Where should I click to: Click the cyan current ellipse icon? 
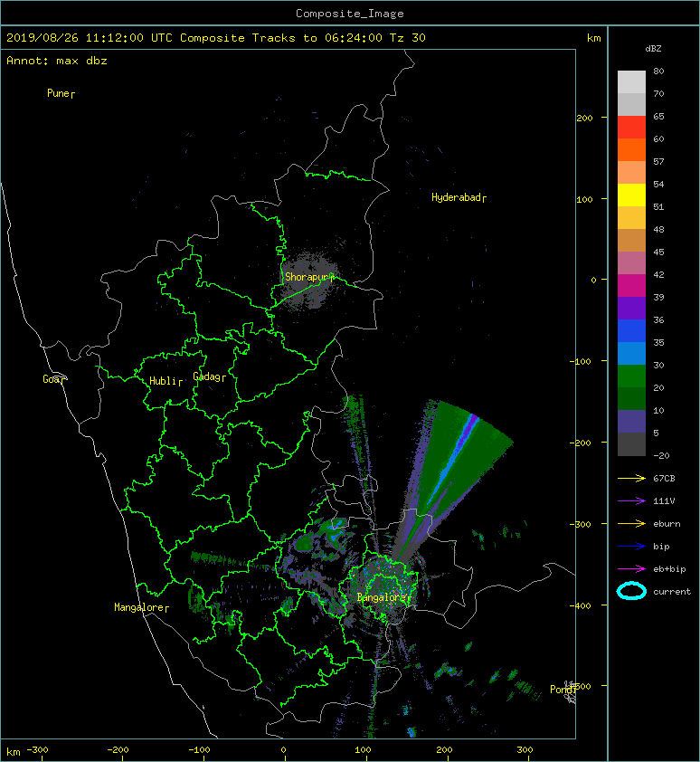(631, 591)
